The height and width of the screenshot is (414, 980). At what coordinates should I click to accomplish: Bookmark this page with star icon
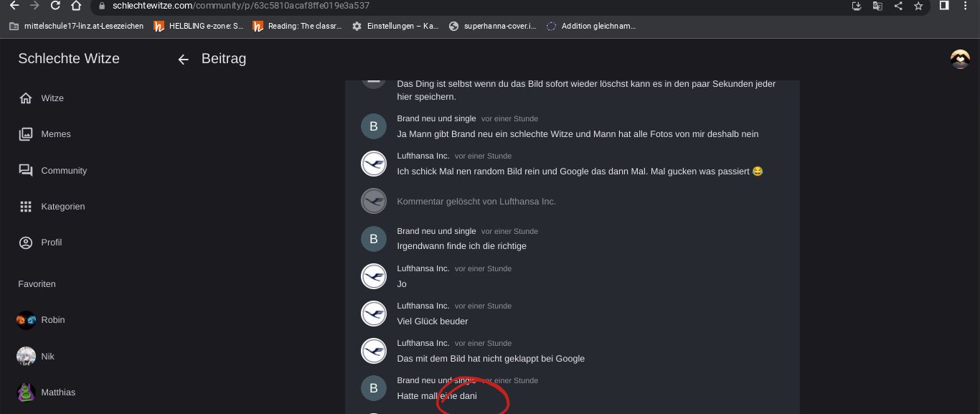(x=918, y=6)
